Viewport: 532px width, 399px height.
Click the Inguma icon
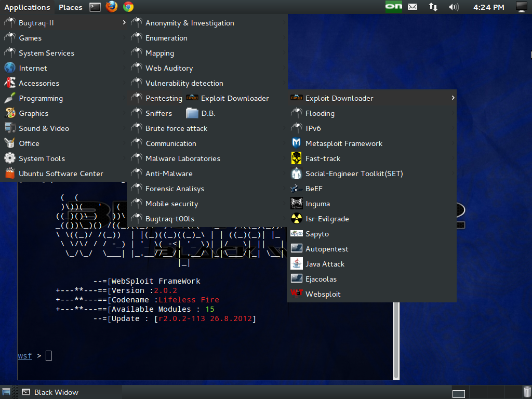[296, 204]
